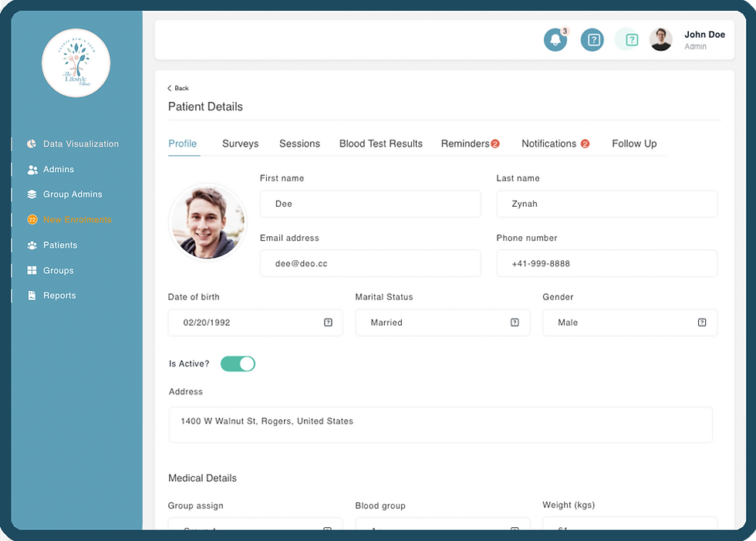The image size is (756, 541).
Task: Click the First name field with Dee
Action: tap(370, 204)
